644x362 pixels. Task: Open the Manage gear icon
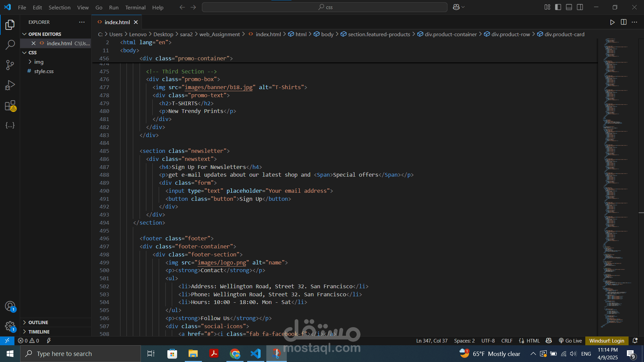click(x=10, y=326)
